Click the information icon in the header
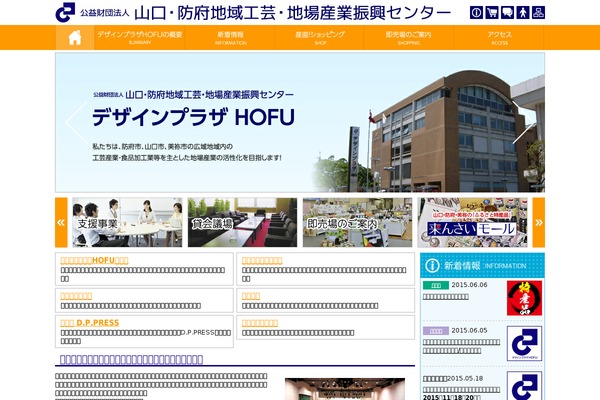Viewport: 600px width, 400px height. (476, 13)
